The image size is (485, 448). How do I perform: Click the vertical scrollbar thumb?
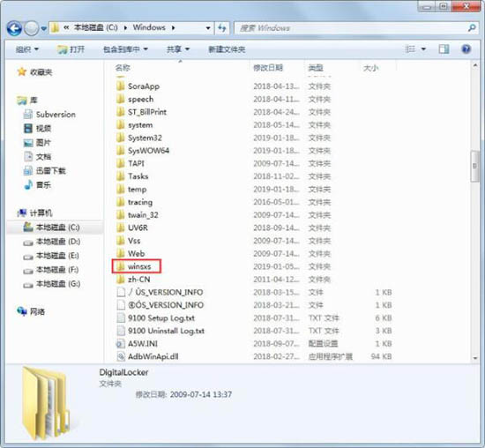click(474, 166)
